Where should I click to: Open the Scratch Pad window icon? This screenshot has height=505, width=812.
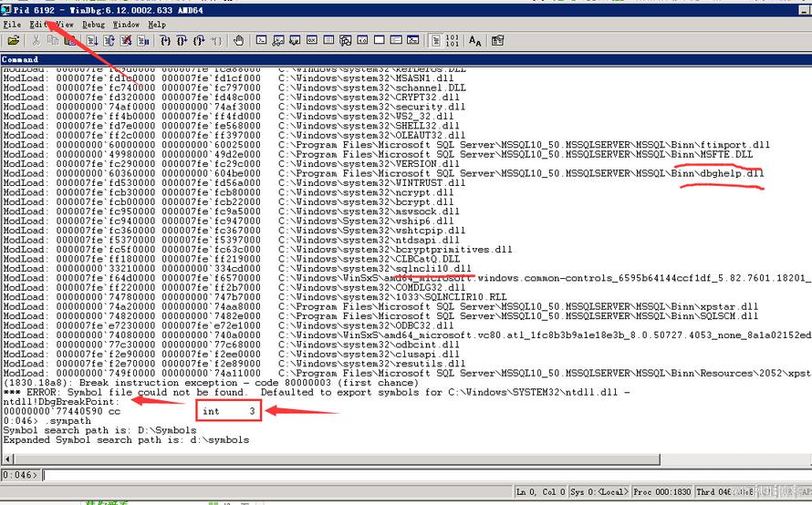click(379, 40)
